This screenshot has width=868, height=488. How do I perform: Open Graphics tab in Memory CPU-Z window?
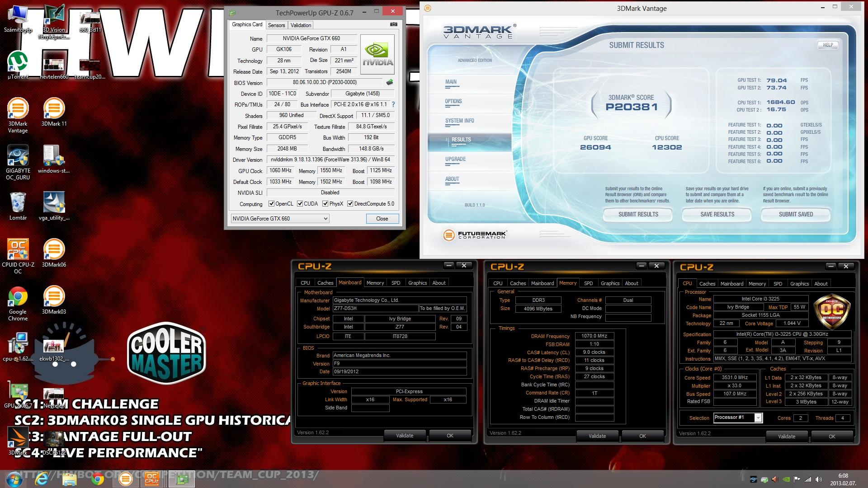click(x=610, y=283)
